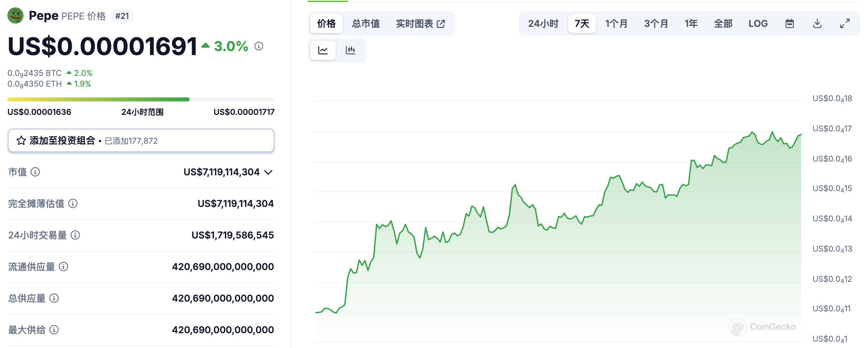868x348 pixels.
Task: Click the Pepe coin logo icon
Action: tap(15, 15)
